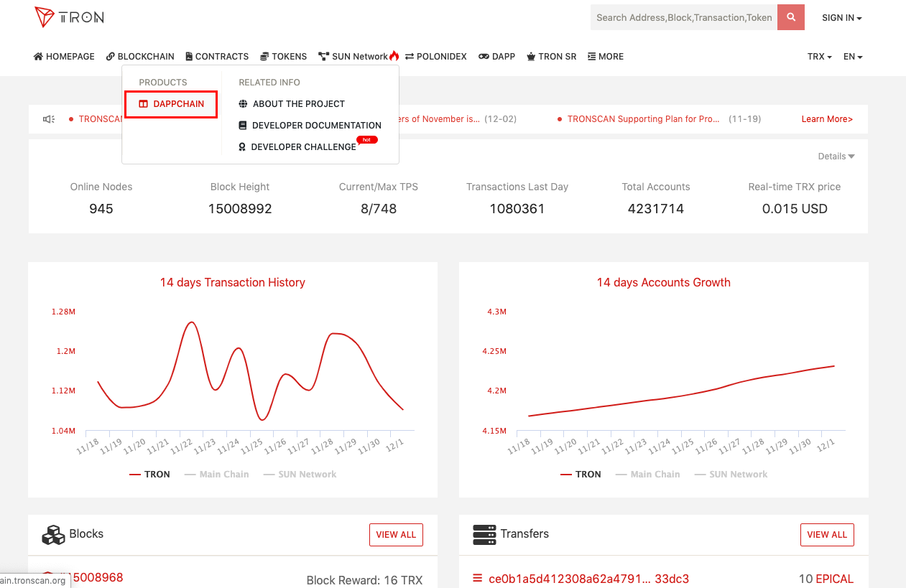Click the Online Nodes value 945
Screen dimensions: 906x588
click(x=101, y=209)
